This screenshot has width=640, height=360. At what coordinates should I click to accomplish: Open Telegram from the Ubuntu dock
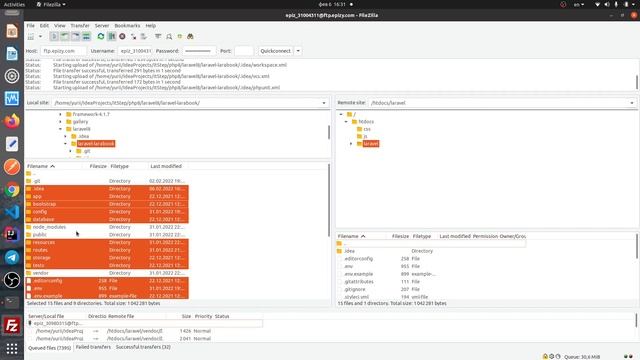(12, 258)
